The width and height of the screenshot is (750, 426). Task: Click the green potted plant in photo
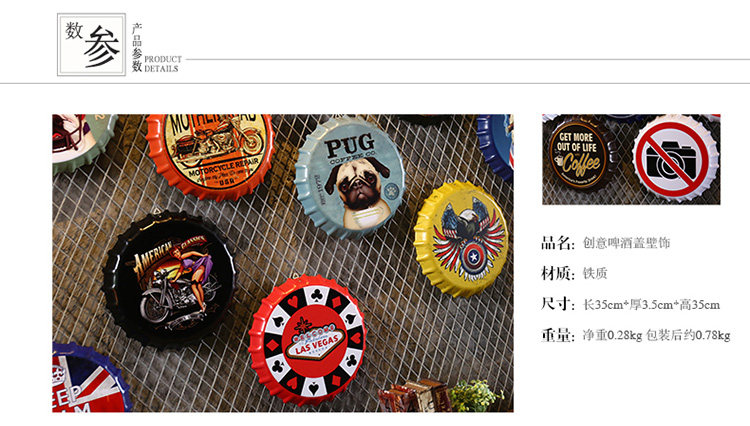click(x=475, y=396)
